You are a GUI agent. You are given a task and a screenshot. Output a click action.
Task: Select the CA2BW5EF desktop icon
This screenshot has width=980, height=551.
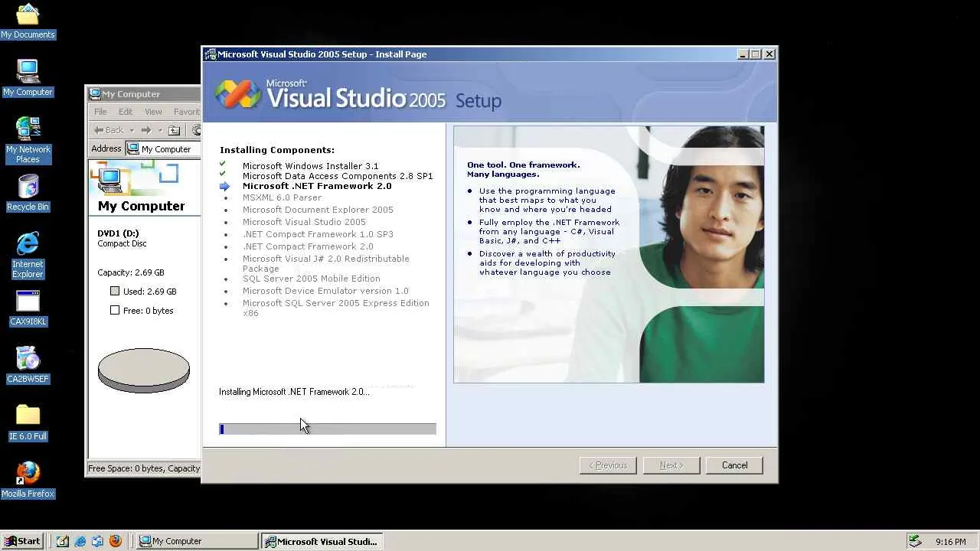click(28, 365)
